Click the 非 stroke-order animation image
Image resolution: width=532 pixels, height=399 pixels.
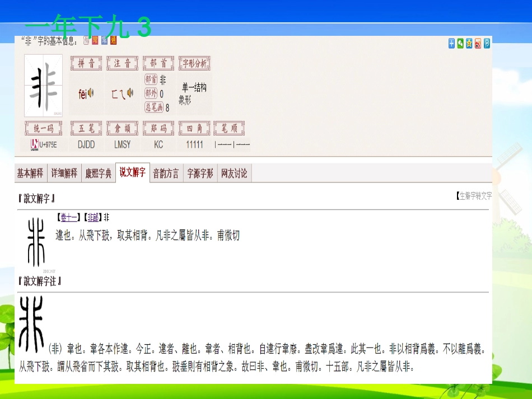coord(44,86)
